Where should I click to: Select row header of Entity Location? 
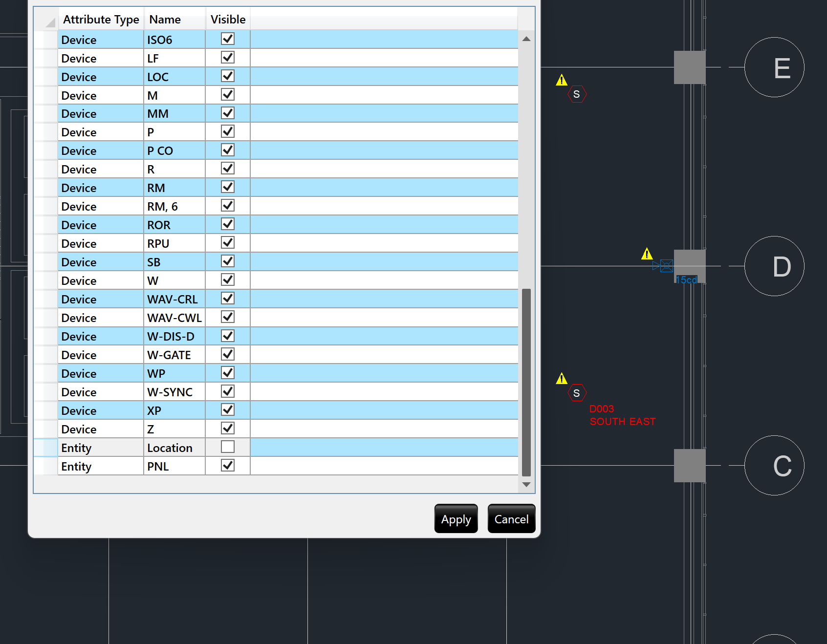[x=45, y=448]
